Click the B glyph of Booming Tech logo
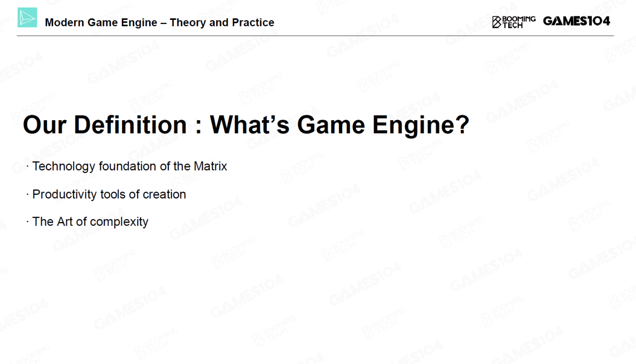The height and width of the screenshot is (364, 636). 496,22
